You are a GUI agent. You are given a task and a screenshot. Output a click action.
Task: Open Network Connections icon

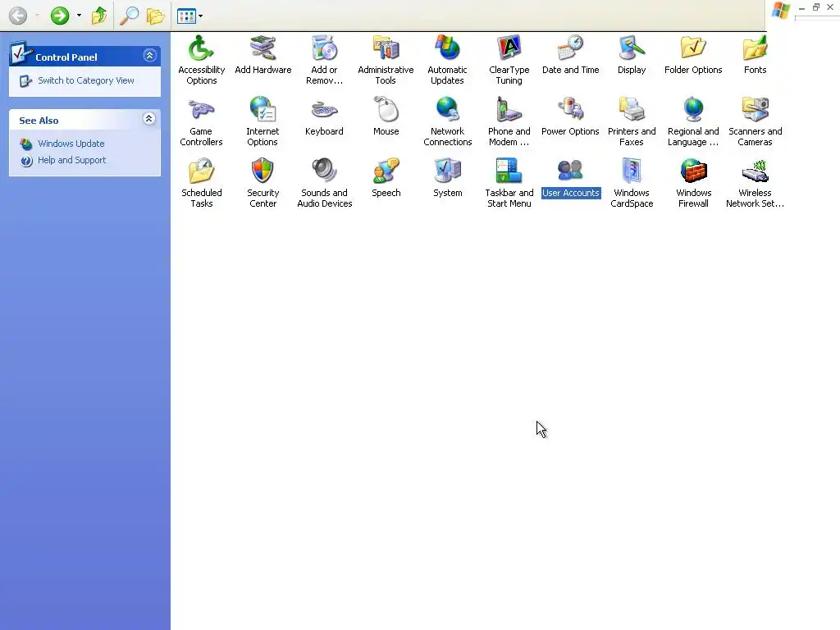[447, 110]
